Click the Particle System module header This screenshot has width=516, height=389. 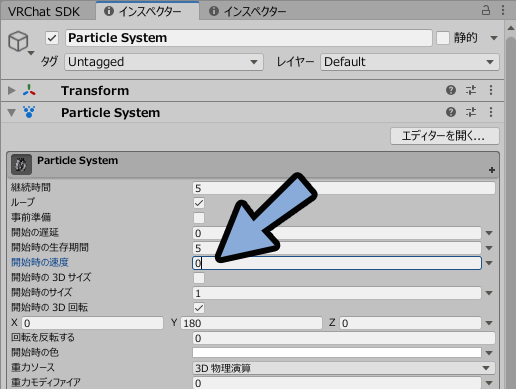point(253,164)
